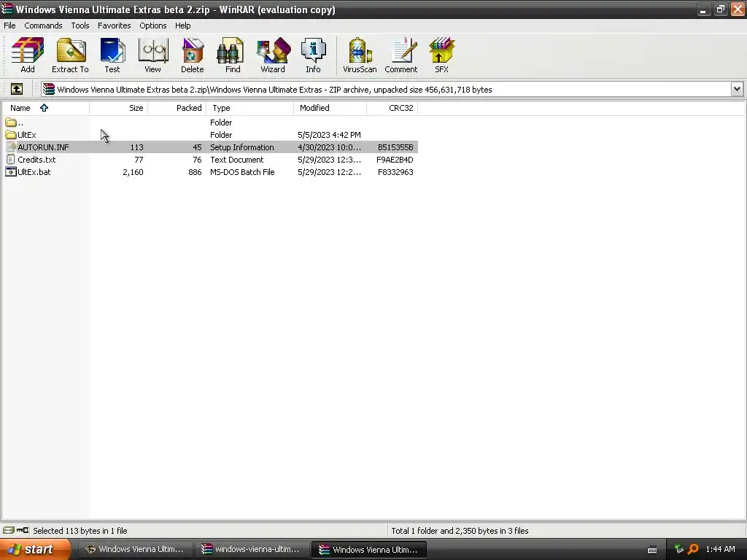Click 'MS-DOS Batch File' type cell
This screenshot has height=560, width=747.
pos(242,172)
